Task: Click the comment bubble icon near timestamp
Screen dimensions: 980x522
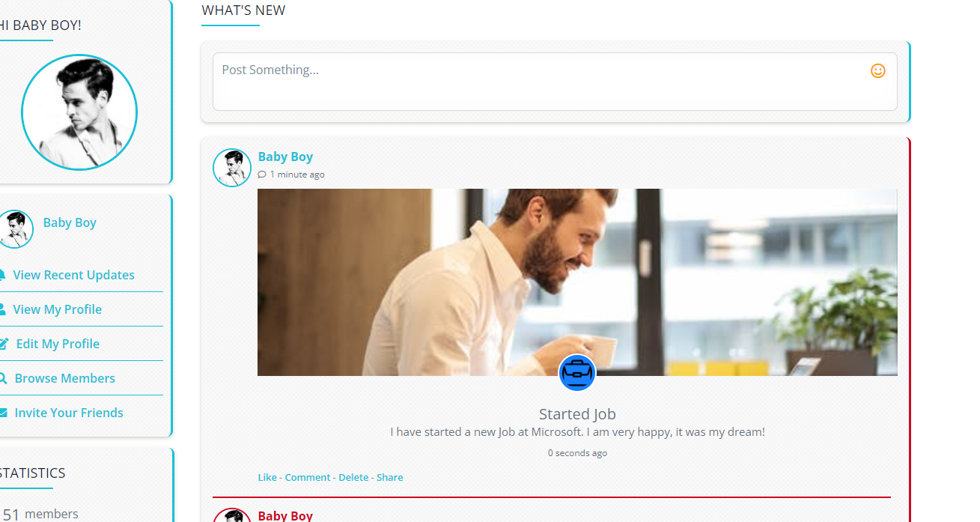Action: (262, 174)
